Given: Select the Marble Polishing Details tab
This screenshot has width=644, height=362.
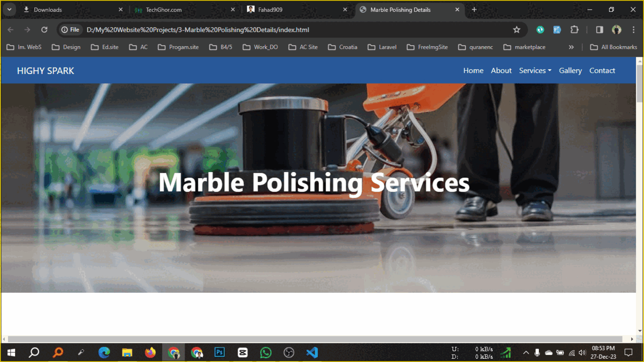Looking at the screenshot, I should tap(409, 10).
